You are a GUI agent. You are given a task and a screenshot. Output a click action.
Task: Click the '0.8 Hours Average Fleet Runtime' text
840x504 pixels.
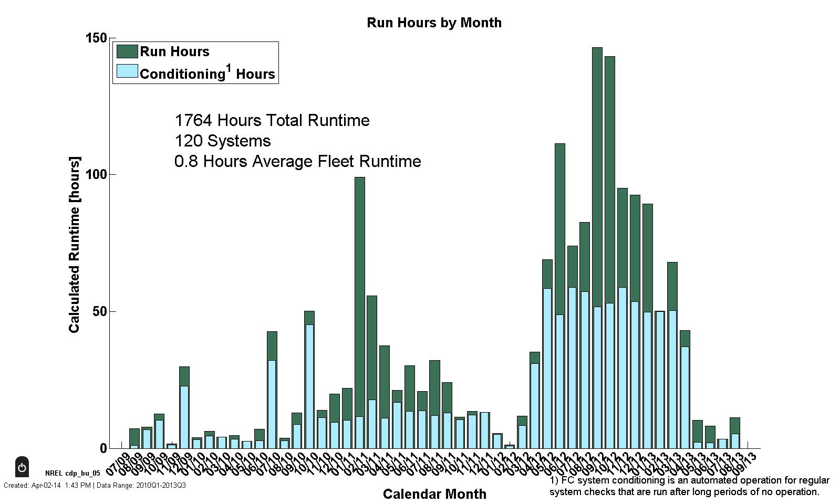coord(297,161)
